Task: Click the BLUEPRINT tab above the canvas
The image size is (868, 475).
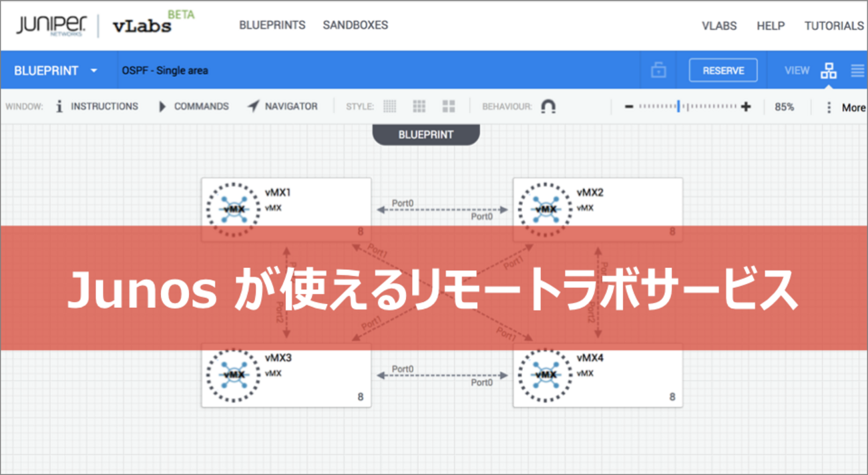Action: tap(426, 134)
